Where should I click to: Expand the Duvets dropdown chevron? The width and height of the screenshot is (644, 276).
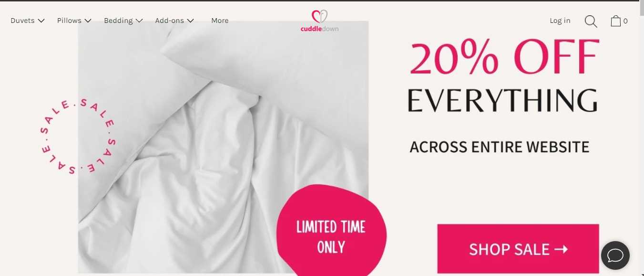pyautogui.click(x=41, y=21)
